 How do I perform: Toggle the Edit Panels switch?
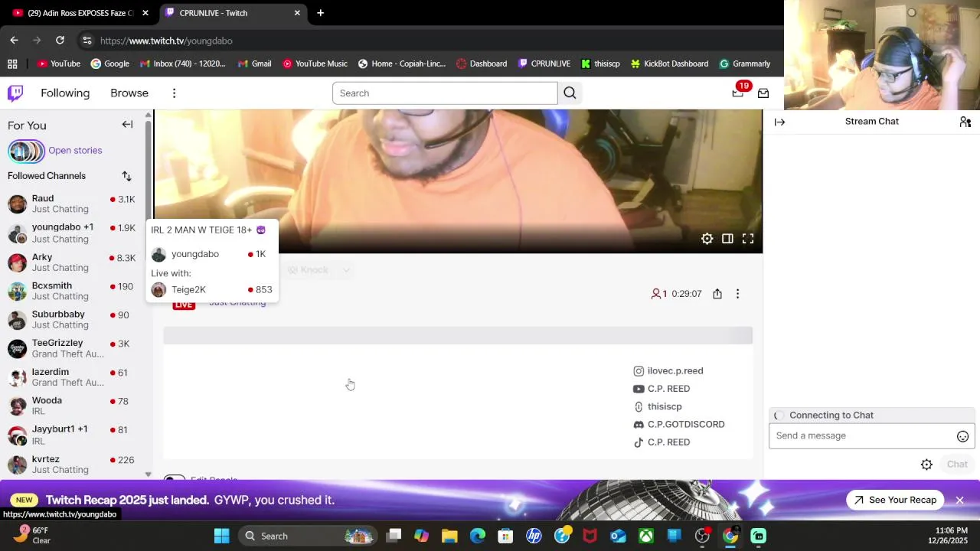click(175, 478)
